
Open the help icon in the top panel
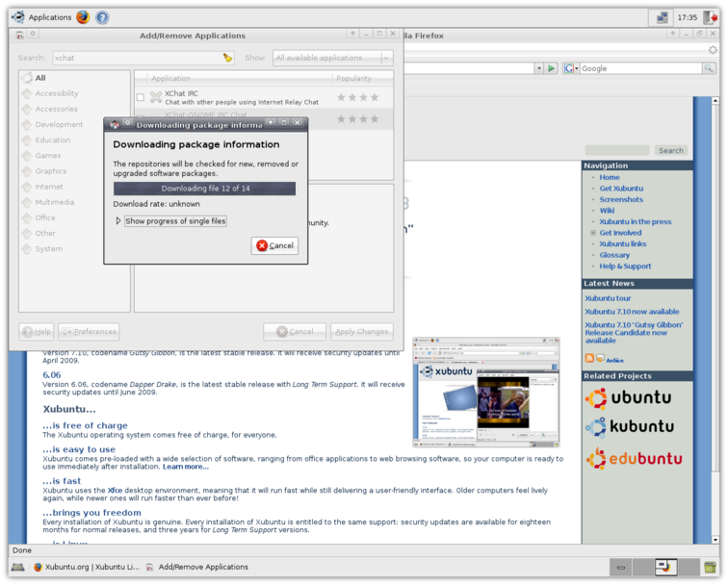point(102,17)
